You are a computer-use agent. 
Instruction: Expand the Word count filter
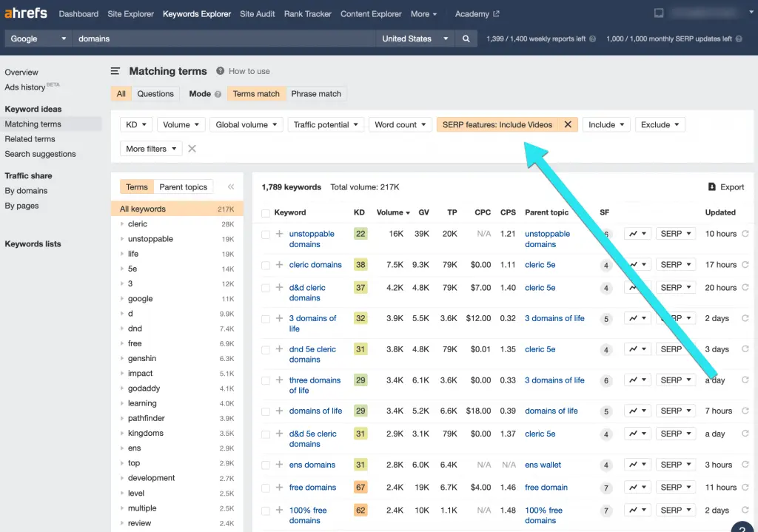(x=400, y=124)
